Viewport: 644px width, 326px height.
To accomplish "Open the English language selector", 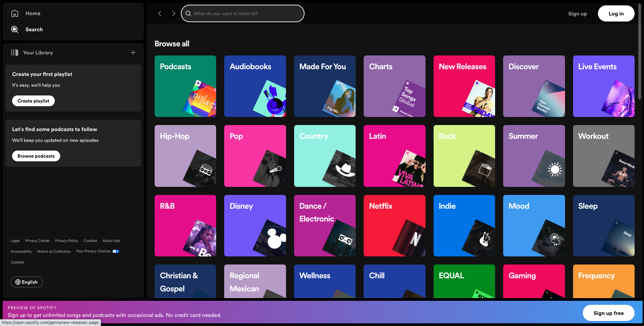I will pos(27,282).
